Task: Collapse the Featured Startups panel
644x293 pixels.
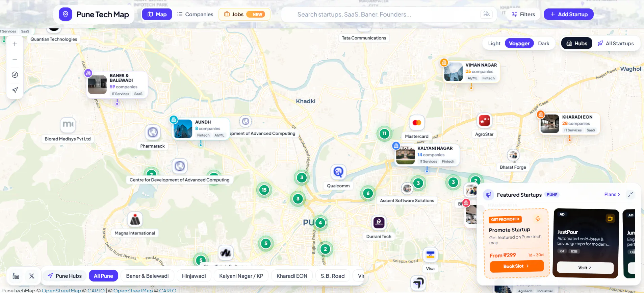Action: [630, 195]
